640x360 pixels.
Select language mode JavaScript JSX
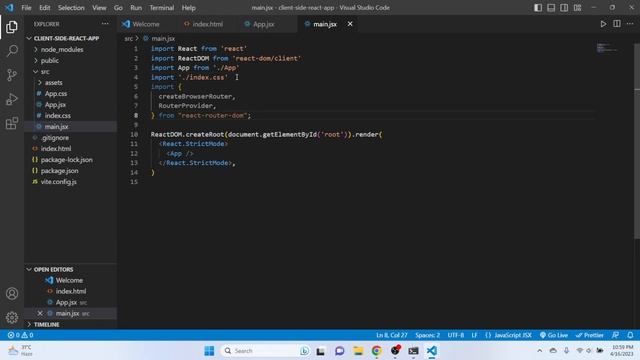pos(509,335)
